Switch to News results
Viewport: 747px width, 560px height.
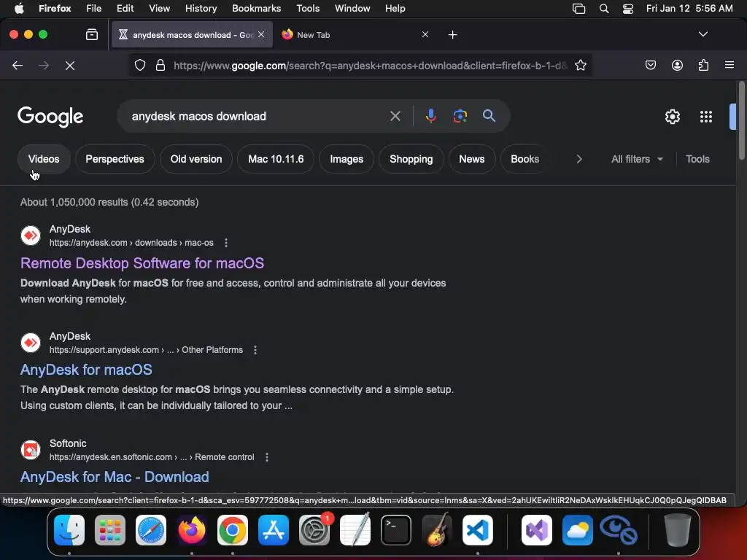[472, 159]
